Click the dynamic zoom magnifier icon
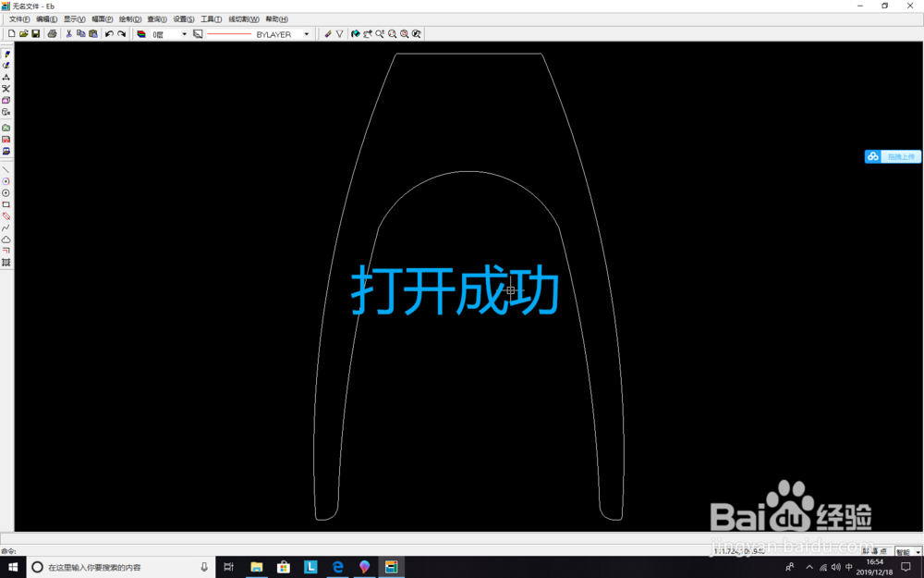 coord(380,34)
